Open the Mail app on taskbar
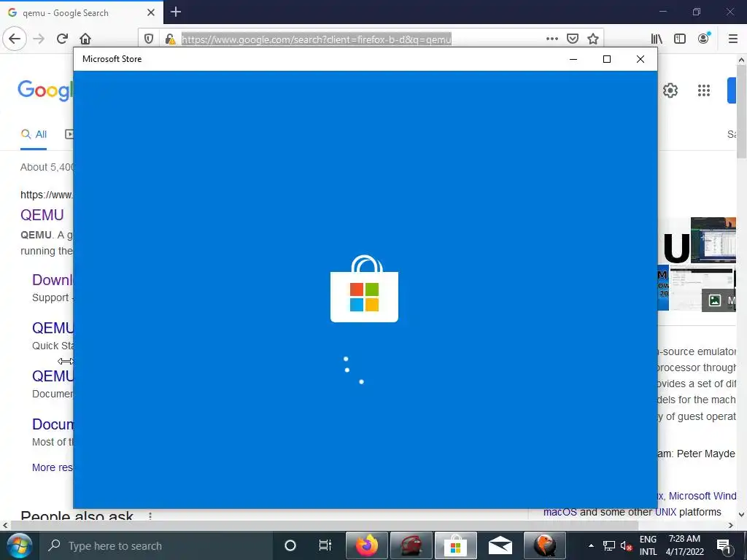Image resolution: width=747 pixels, height=560 pixels. pyautogui.click(x=500, y=545)
